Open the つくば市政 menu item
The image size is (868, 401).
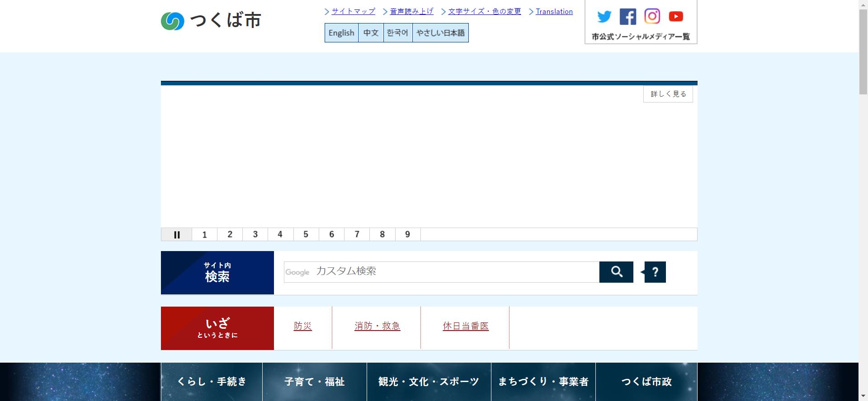(x=646, y=382)
